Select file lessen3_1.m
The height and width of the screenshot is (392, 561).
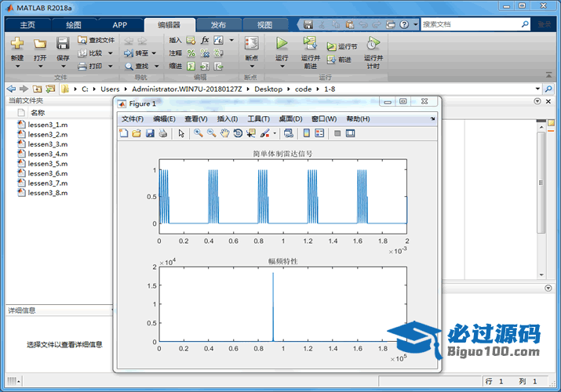point(48,125)
